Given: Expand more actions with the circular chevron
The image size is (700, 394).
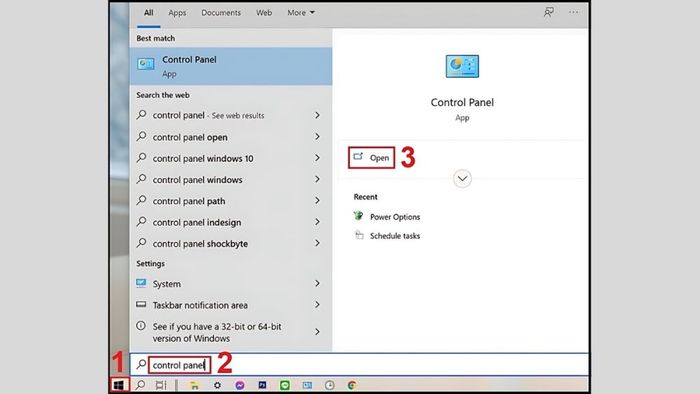Looking at the screenshot, I should coord(462,178).
